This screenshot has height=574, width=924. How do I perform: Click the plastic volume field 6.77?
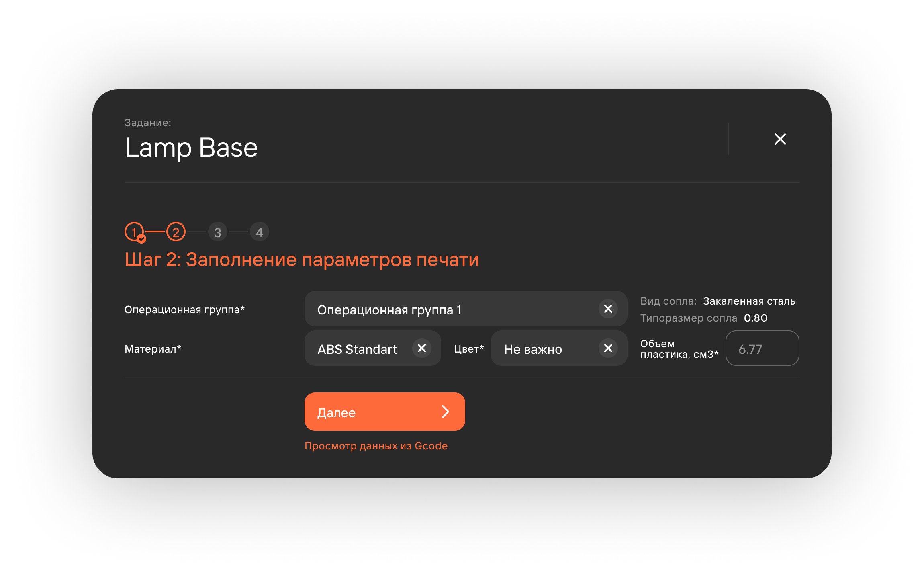[x=763, y=348]
